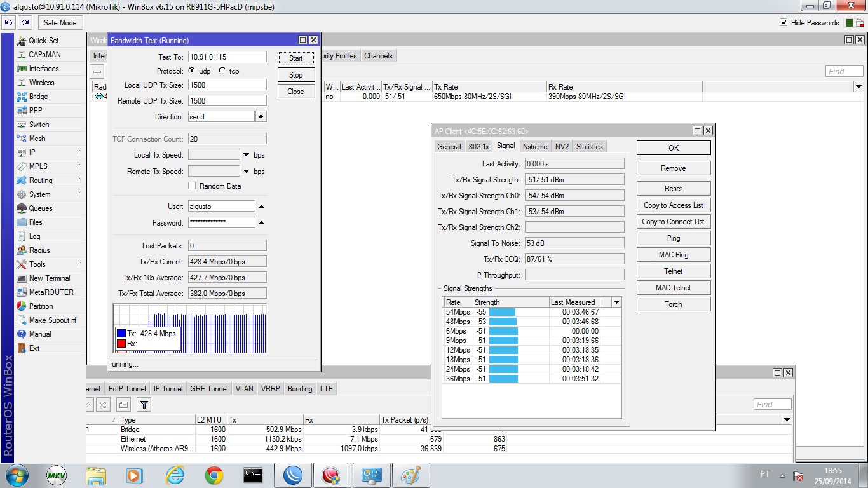
Task: Open Queues from the sidebar
Action: coord(41,208)
